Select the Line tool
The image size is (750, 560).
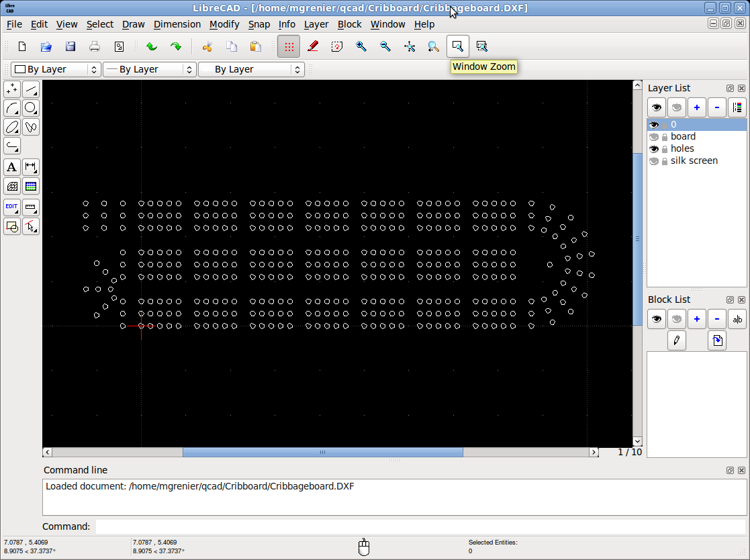pyautogui.click(x=31, y=89)
